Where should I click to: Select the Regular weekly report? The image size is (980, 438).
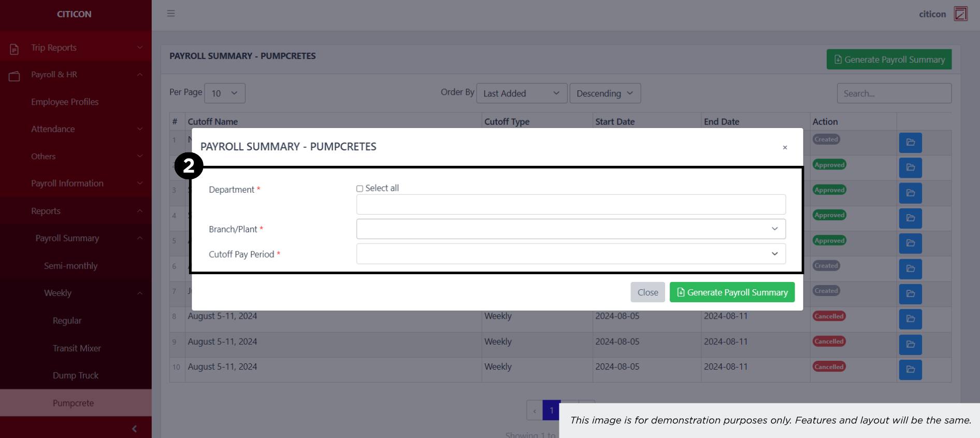tap(67, 321)
